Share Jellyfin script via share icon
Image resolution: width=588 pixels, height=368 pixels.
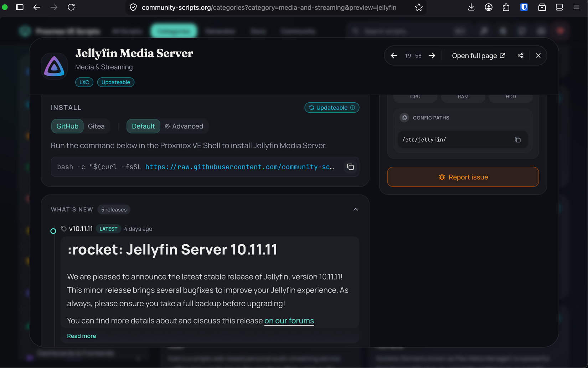[x=521, y=56]
